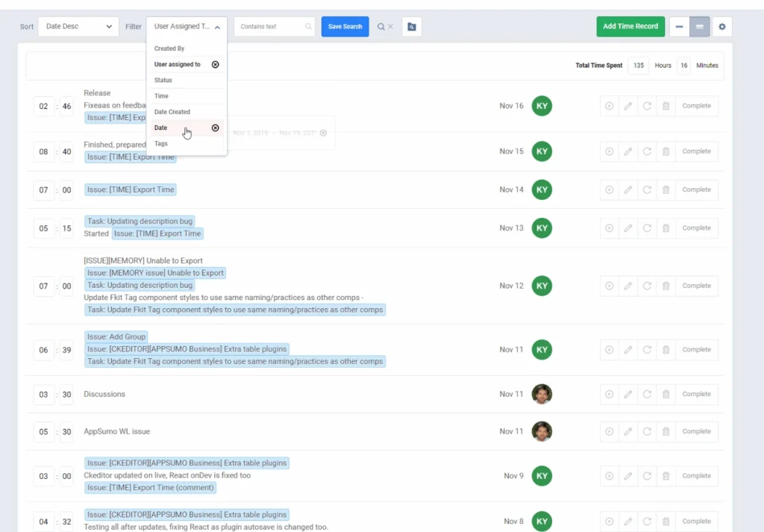The width and height of the screenshot is (764, 532).
Task: Delete the Nov 13 time record via trash icon
Action: (666, 228)
